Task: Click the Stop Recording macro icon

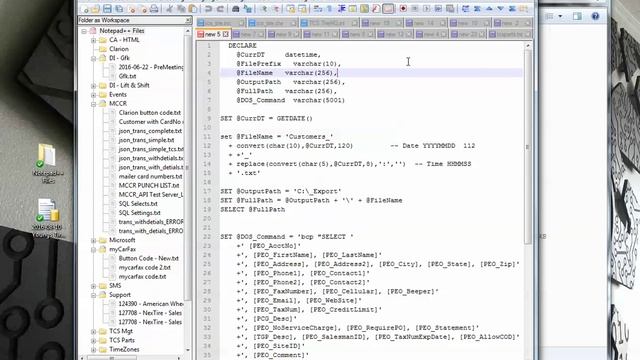Action: tap(414, 9)
